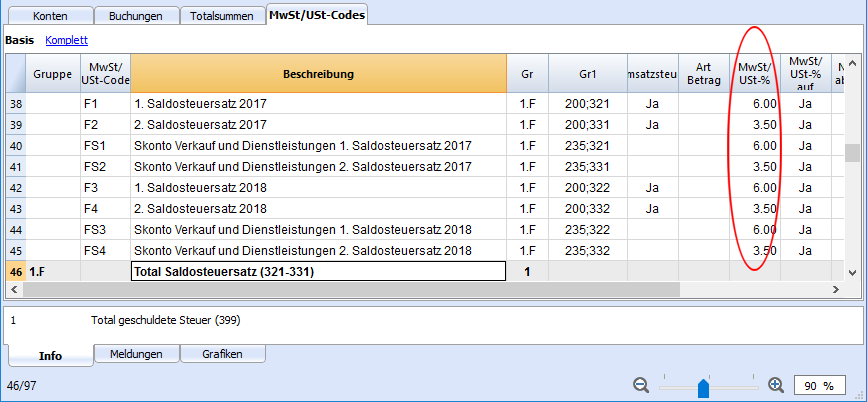Viewport: 867px width, 402px height.
Task: Click the MwSt/USt-% column header
Action: pyautogui.click(x=755, y=74)
